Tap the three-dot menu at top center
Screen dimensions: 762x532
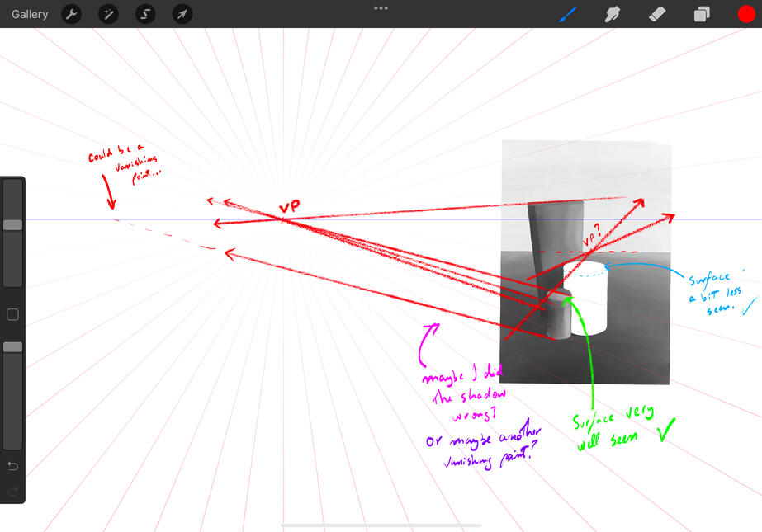[381, 8]
